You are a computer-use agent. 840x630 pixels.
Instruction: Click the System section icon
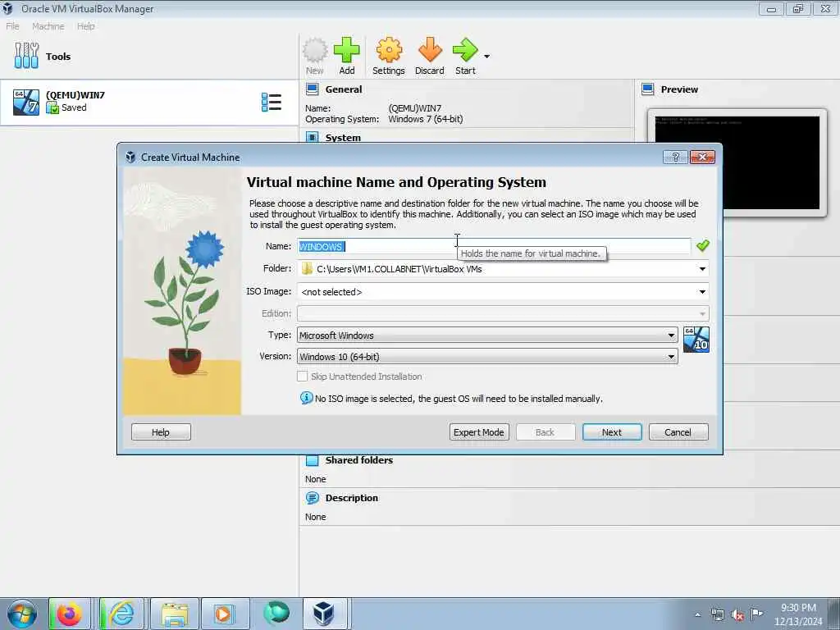(x=312, y=137)
